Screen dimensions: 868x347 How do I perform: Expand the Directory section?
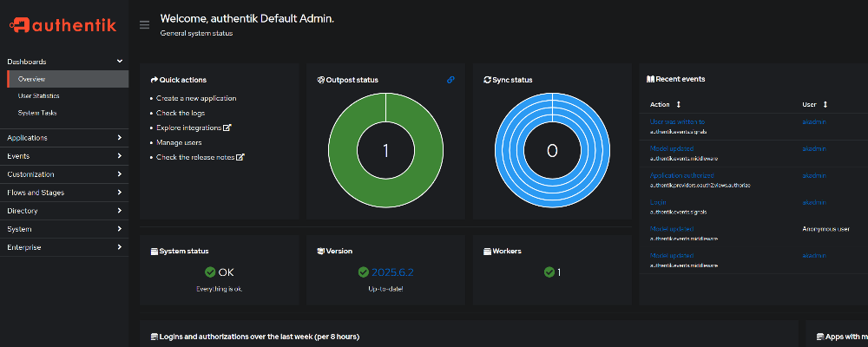click(64, 211)
